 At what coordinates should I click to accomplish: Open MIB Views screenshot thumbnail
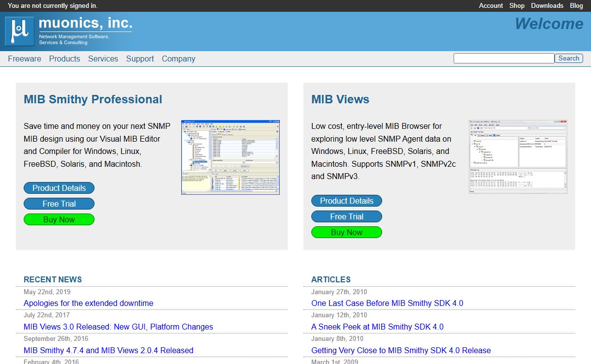pyautogui.click(x=518, y=157)
